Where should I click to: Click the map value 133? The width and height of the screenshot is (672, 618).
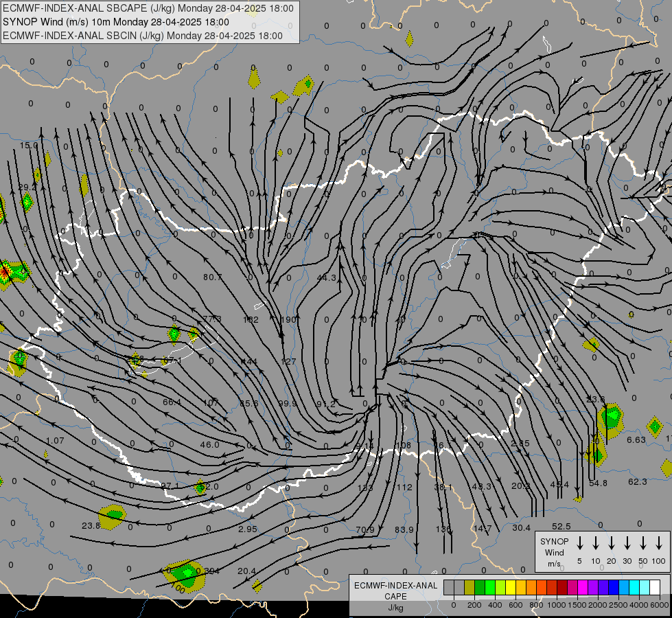(365, 488)
